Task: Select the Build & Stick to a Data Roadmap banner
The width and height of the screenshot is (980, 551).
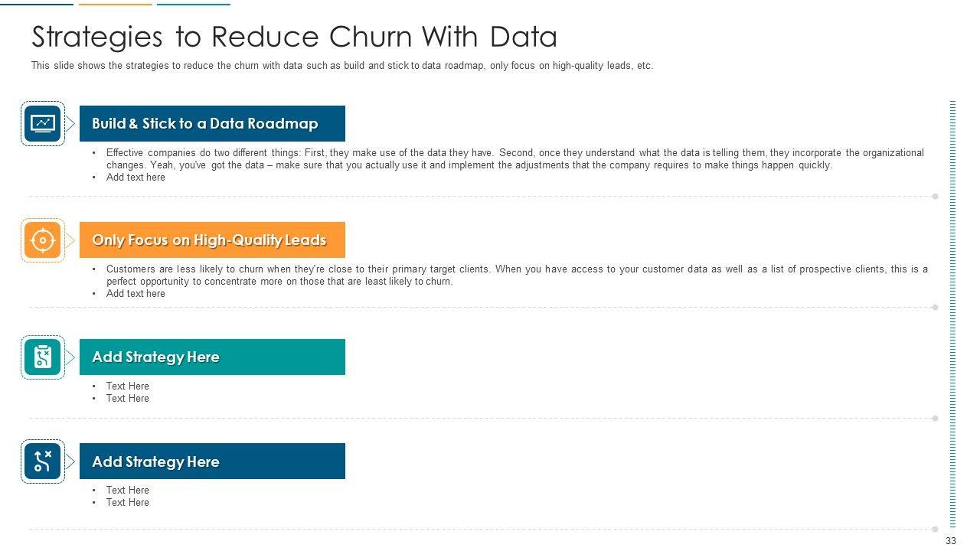Action: pos(212,123)
